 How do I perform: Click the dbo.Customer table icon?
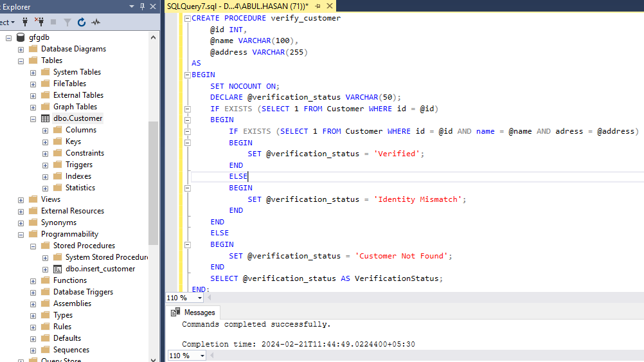coord(45,118)
